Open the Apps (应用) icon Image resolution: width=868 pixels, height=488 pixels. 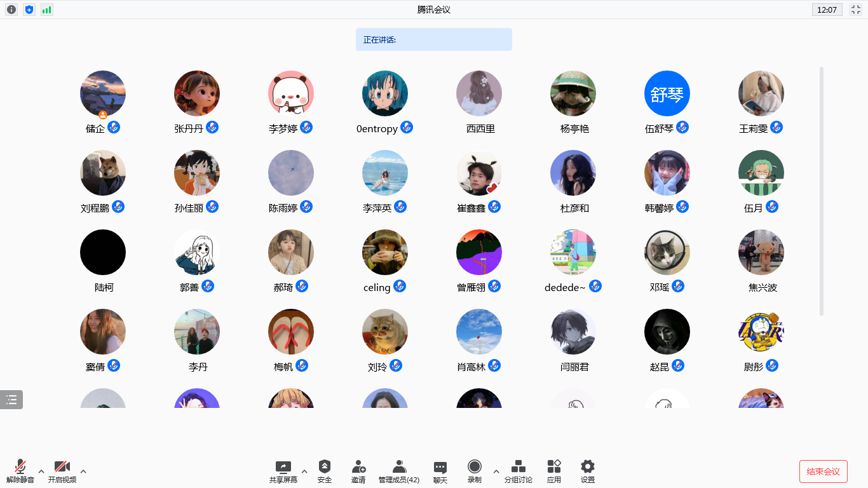tap(554, 471)
